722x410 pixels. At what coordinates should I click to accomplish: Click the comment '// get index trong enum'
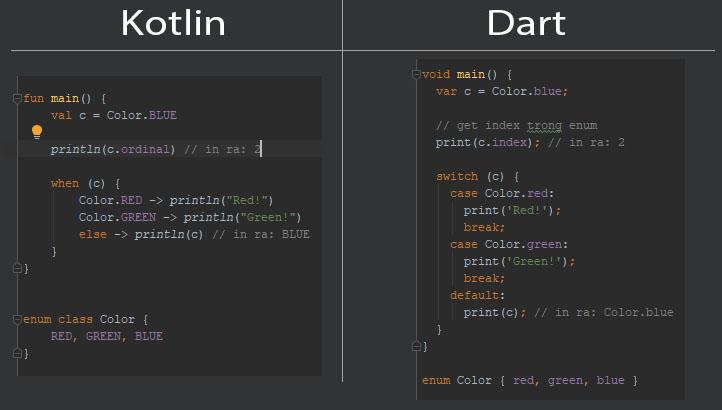point(517,125)
